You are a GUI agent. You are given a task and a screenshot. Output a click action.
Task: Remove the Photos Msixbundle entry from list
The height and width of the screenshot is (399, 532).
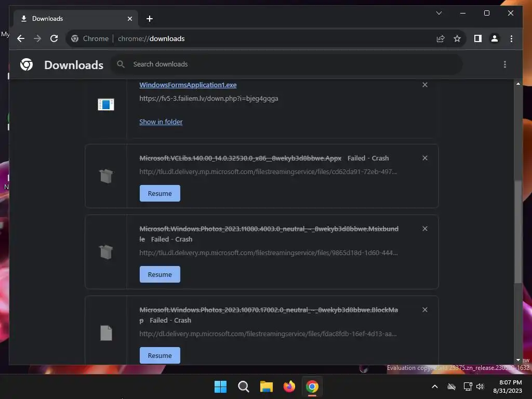425,229
